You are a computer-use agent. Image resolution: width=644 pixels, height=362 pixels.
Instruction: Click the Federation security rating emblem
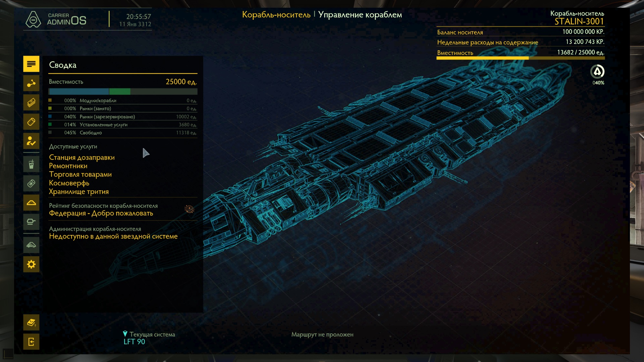(189, 209)
